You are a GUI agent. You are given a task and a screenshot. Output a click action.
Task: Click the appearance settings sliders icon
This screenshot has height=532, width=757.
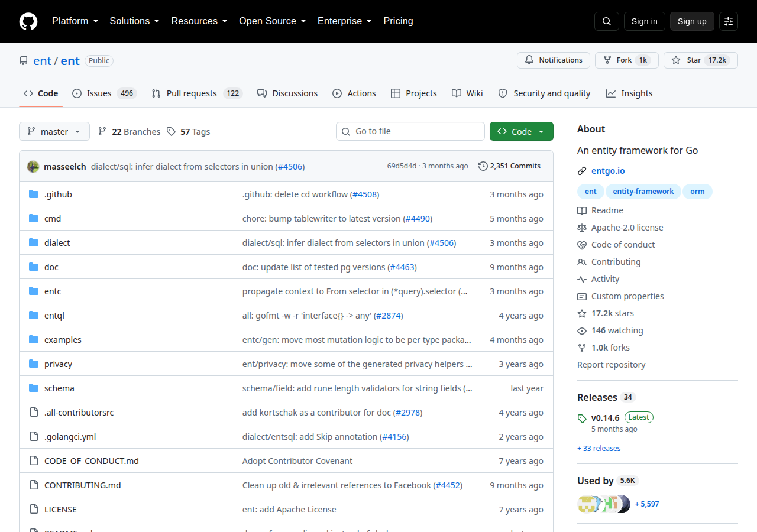(729, 21)
